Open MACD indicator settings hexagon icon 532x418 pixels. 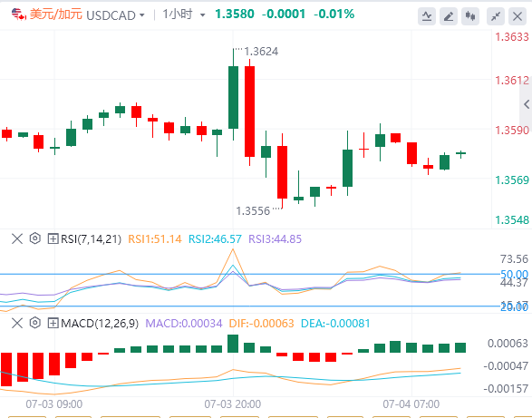pos(35,323)
